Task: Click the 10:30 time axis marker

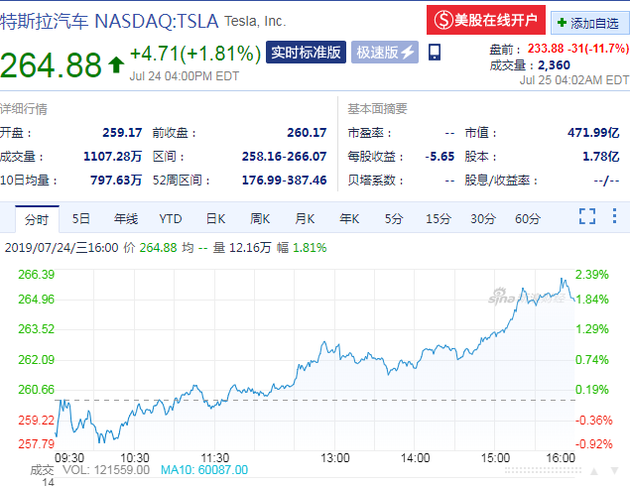Action: click(135, 458)
